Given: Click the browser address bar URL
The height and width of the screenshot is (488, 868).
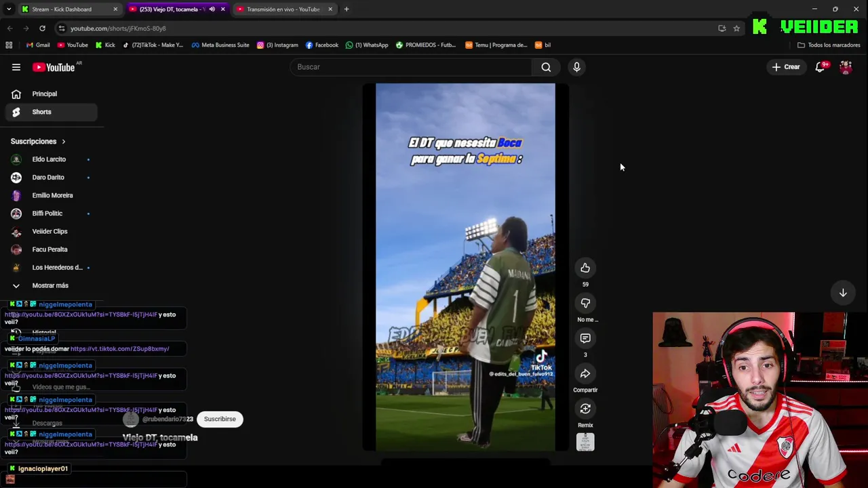Looking at the screenshot, I should (118, 28).
